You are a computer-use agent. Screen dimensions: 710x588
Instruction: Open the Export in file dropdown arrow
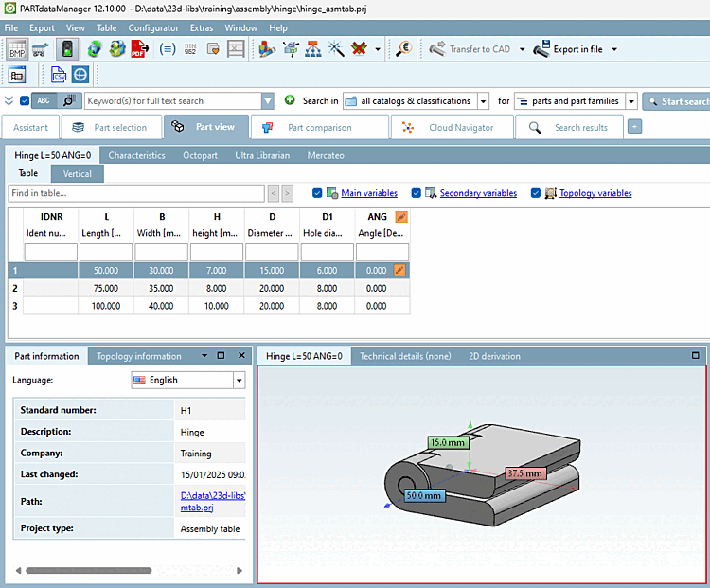(614, 49)
